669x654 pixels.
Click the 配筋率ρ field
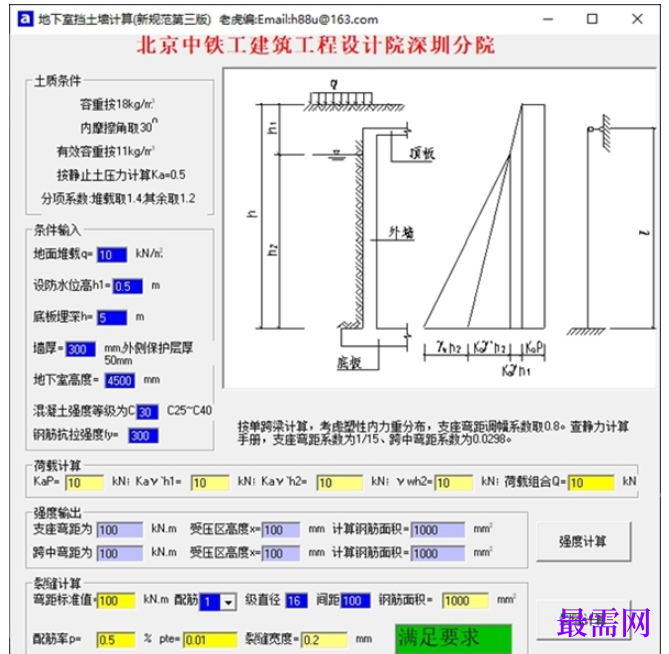[x=116, y=640]
